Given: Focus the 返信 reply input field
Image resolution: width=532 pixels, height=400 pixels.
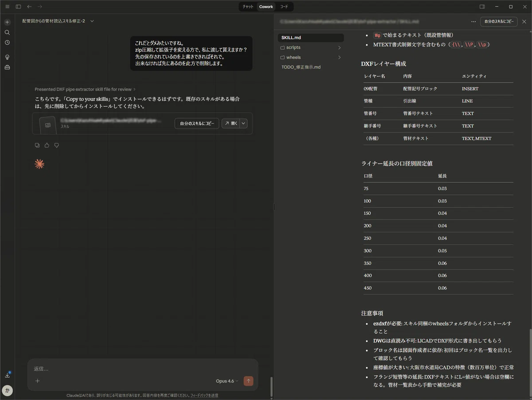Looking at the screenshot, I should (143, 369).
